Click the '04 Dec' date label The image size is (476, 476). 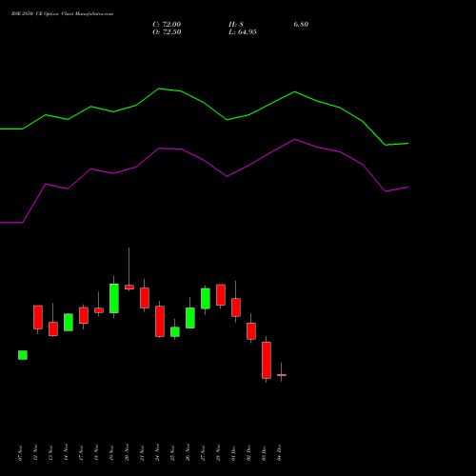coord(280,453)
